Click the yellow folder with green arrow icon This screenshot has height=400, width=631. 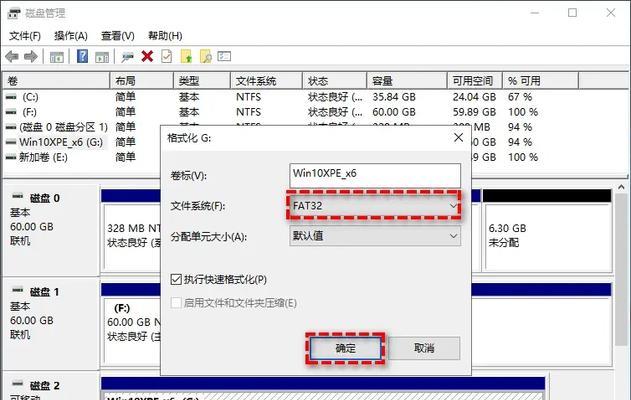coord(186,56)
